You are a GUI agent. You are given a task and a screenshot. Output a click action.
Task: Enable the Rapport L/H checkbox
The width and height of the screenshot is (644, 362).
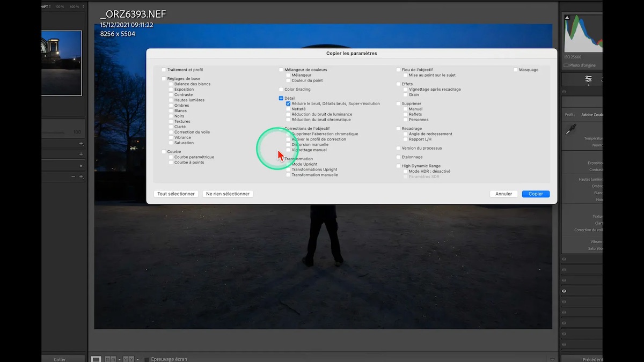pyautogui.click(x=405, y=139)
